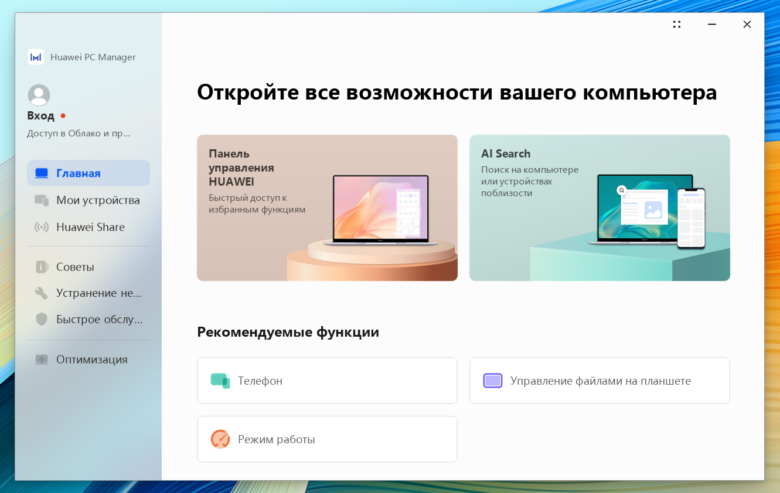Click the shield icon for Быстрое обслуживание

tap(42, 319)
